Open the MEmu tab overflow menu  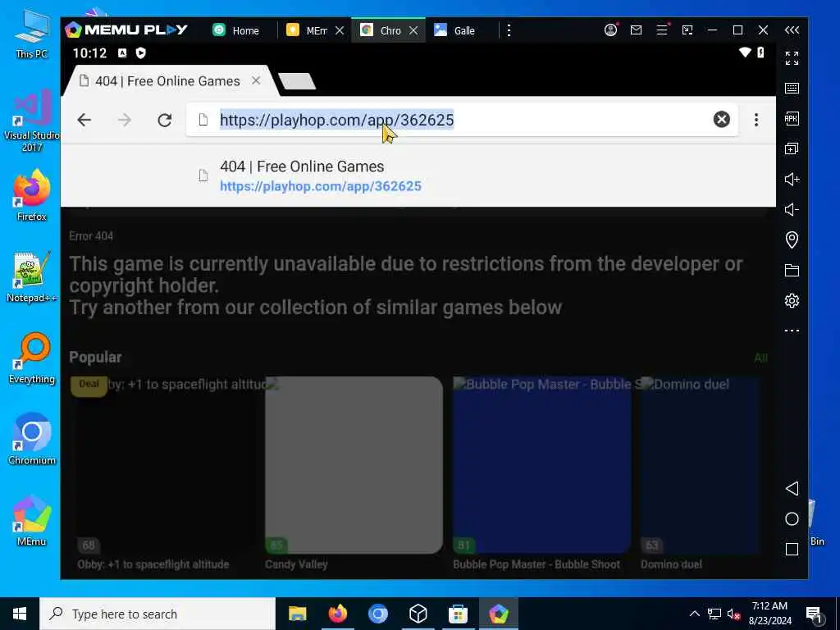pos(509,30)
